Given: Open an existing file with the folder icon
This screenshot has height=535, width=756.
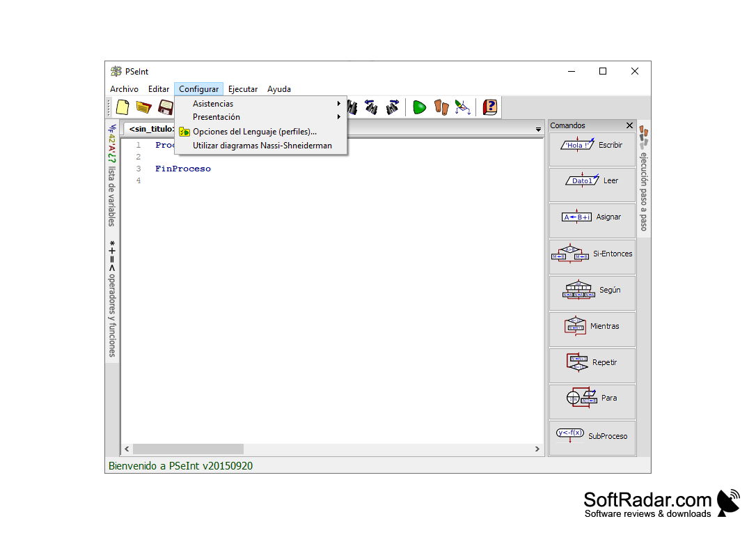Looking at the screenshot, I should tap(143, 107).
